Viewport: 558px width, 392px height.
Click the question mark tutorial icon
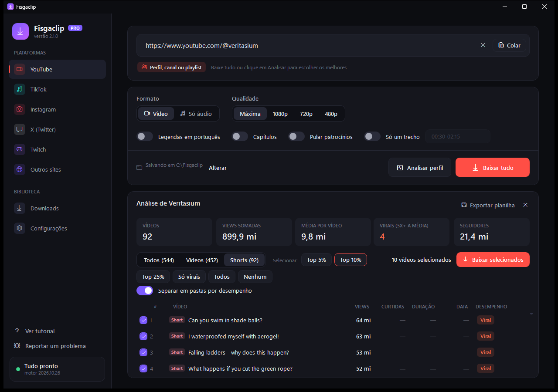(17, 331)
